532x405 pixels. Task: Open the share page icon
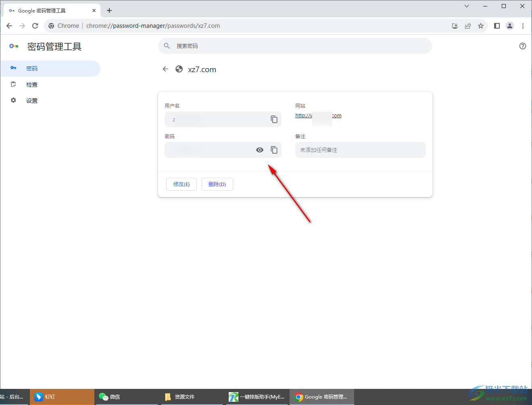tap(468, 26)
